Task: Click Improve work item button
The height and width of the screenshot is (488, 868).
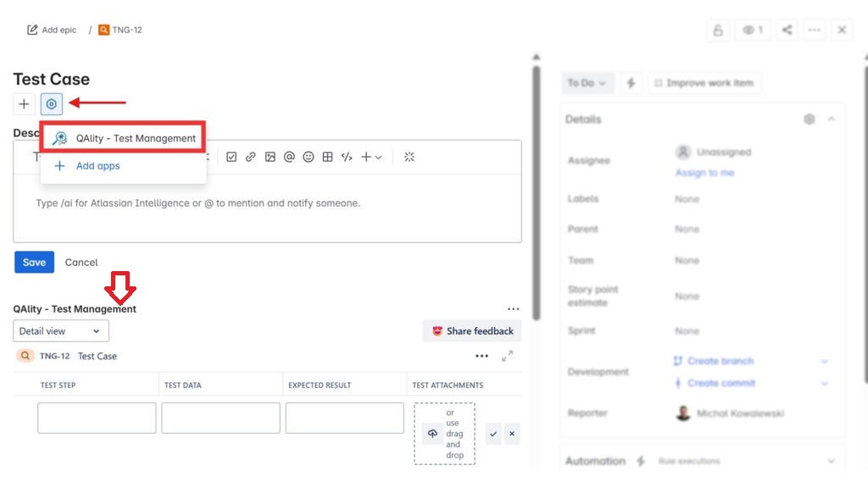Action: pyautogui.click(x=704, y=83)
